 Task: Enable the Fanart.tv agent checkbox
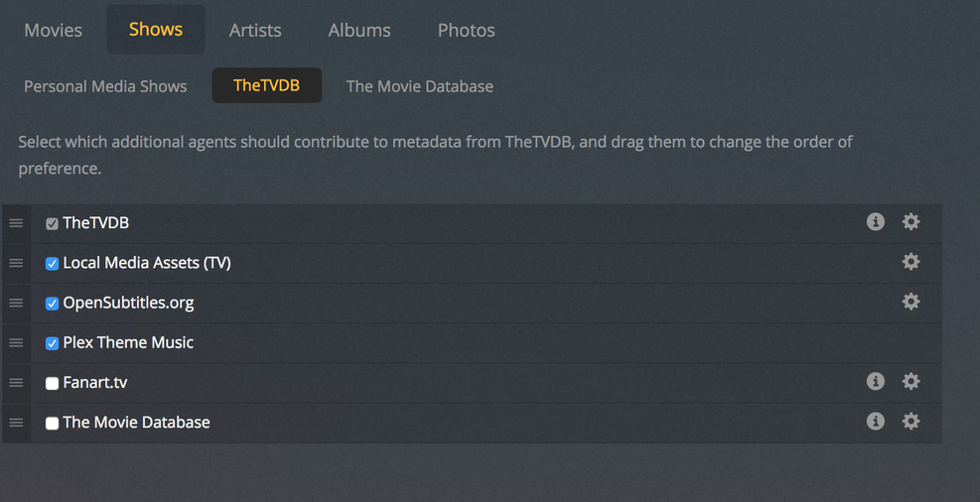(x=52, y=383)
